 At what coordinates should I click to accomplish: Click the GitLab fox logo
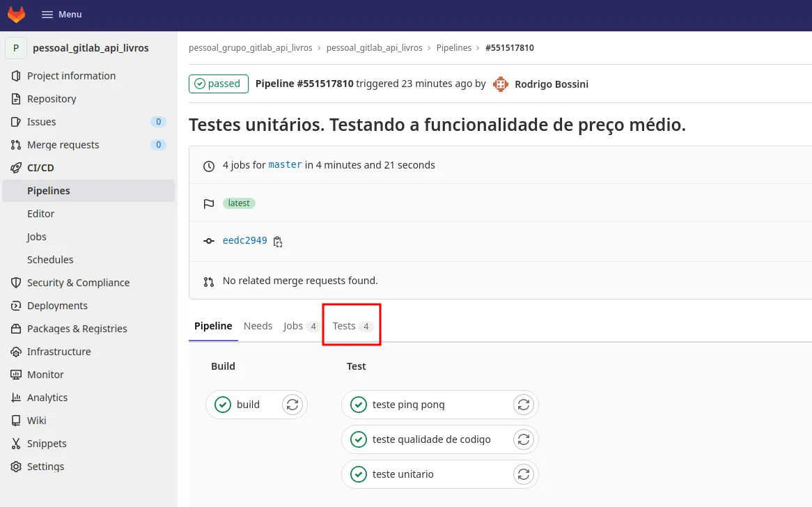click(16, 14)
